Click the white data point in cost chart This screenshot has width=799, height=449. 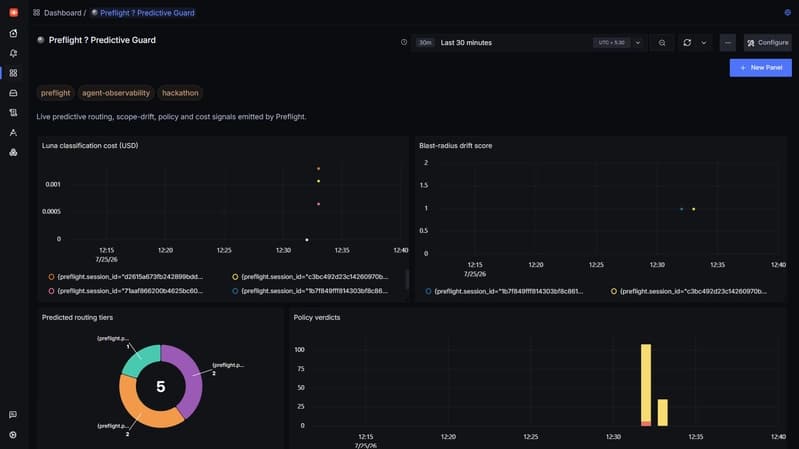point(307,240)
